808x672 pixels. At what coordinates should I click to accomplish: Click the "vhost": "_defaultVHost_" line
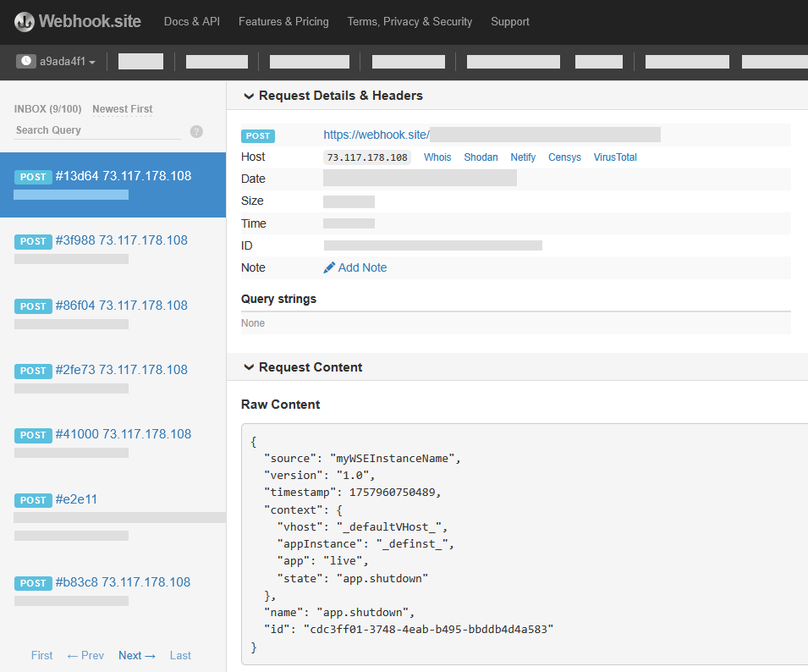(362, 526)
